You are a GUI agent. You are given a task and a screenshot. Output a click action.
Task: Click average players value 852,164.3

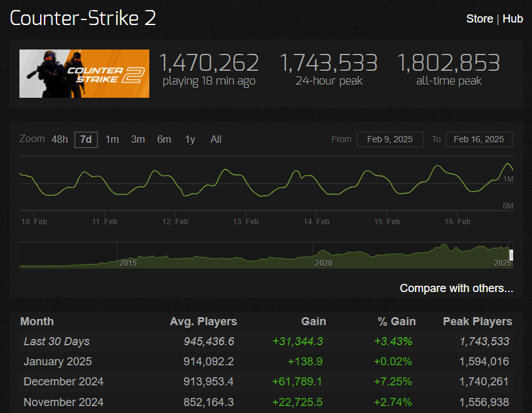pyautogui.click(x=208, y=402)
